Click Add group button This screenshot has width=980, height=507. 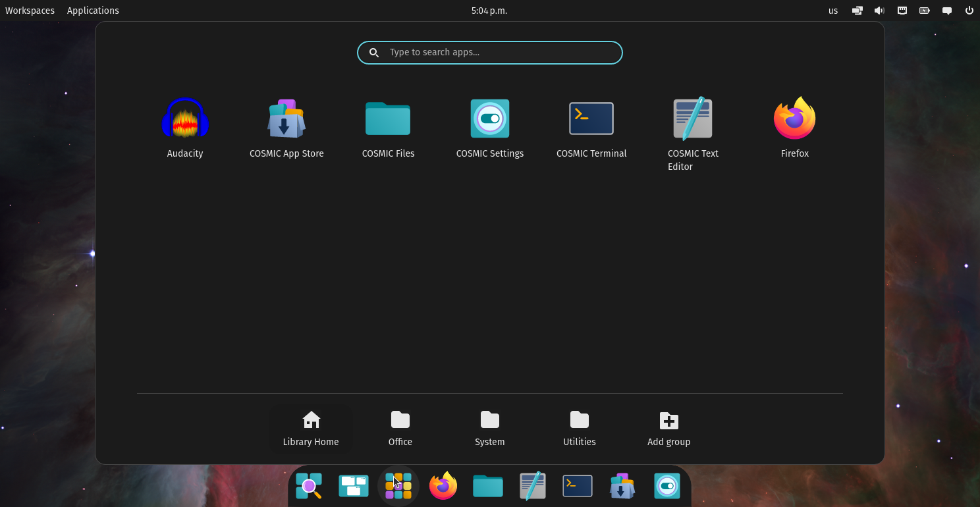point(669,429)
